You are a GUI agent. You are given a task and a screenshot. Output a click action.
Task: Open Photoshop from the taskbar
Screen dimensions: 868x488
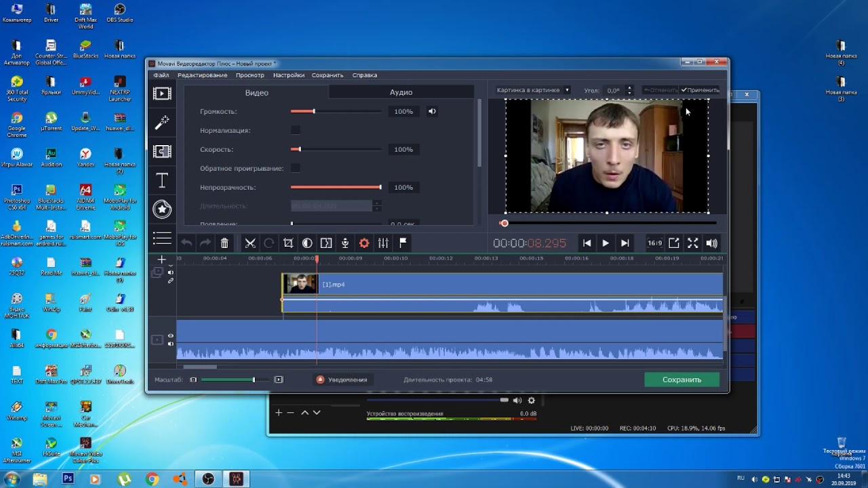(x=68, y=479)
